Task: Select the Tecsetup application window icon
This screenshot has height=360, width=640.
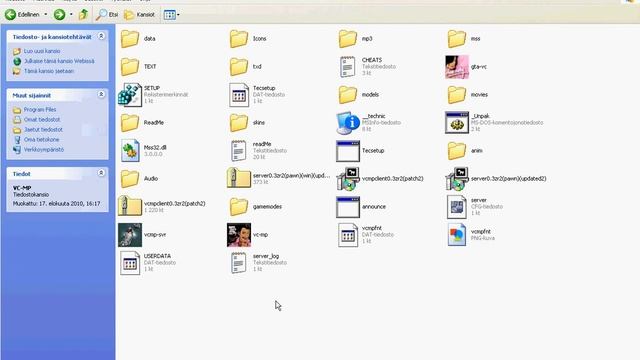Action: click(x=348, y=151)
